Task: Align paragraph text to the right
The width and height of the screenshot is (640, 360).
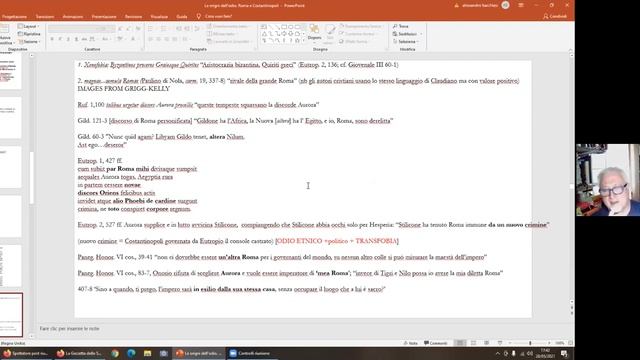Action: [167, 39]
